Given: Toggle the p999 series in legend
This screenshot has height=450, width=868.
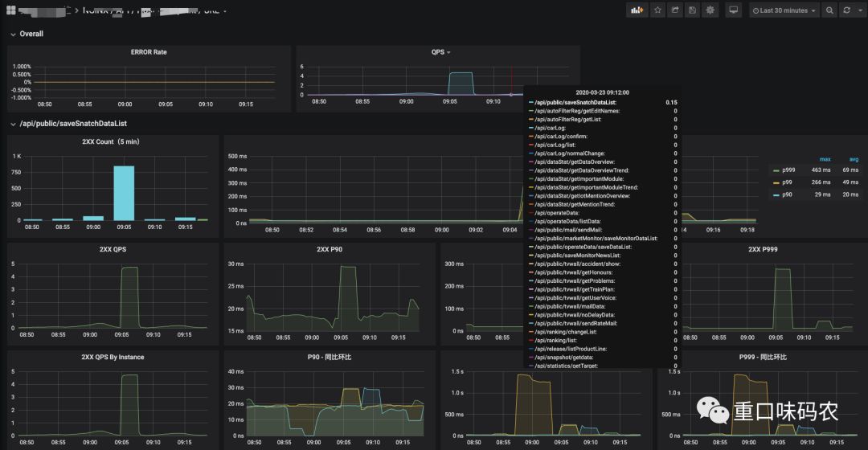Looking at the screenshot, I should point(788,170).
